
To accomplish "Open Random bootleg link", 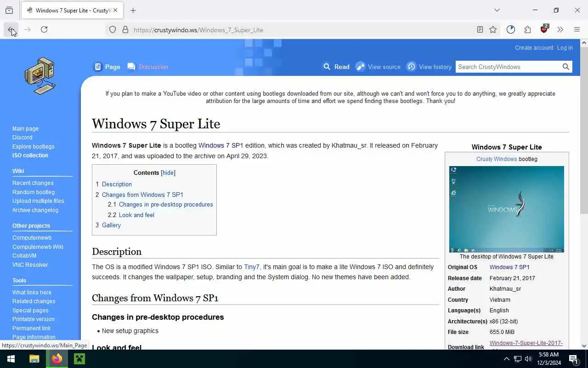I will point(33,192).
